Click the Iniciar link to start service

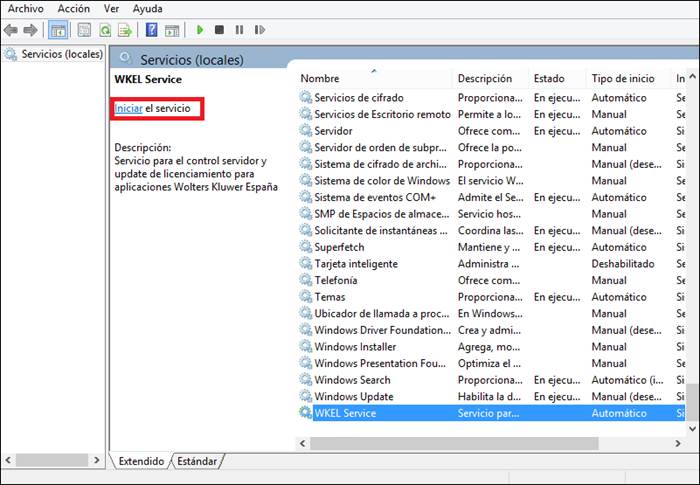[129, 109]
